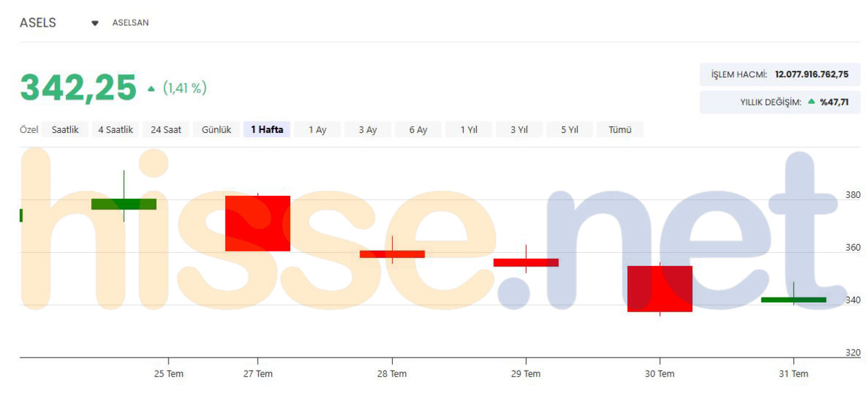
Task: Click the %47,71 yearly change value
Action: (x=834, y=102)
